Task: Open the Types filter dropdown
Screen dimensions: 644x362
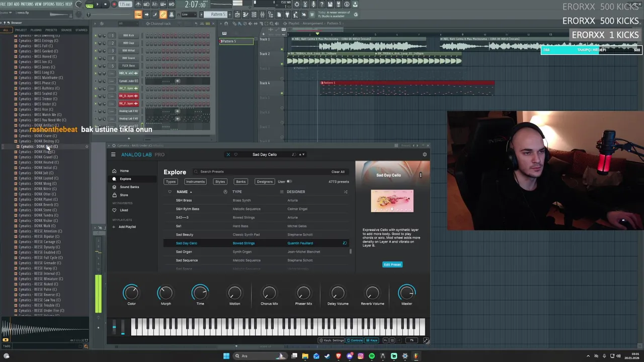Action: click(171, 182)
